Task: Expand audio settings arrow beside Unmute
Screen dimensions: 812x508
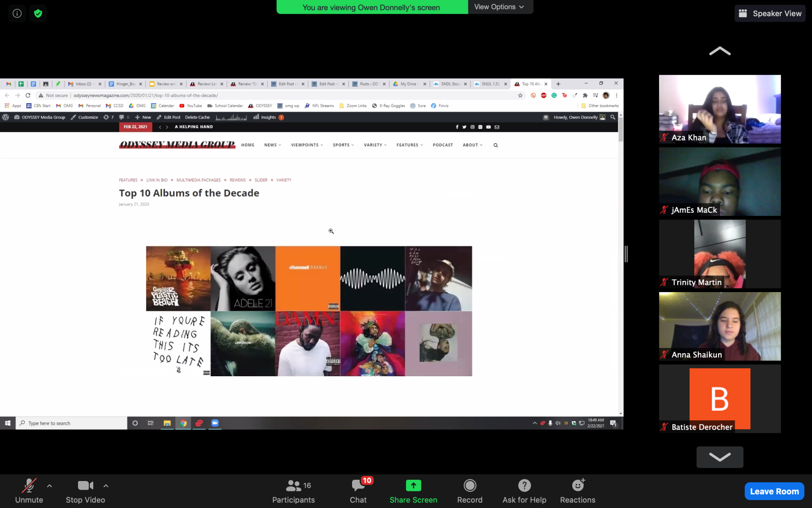Action: pyautogui.click(x=50, y=485)
